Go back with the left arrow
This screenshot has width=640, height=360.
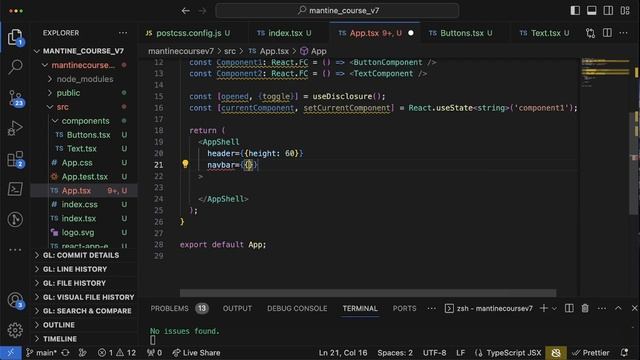click(186, 11)
